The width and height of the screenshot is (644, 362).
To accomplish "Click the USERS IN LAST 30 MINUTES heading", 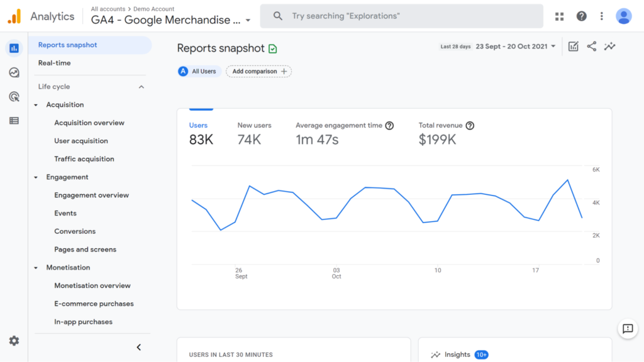I will point(231,354).
